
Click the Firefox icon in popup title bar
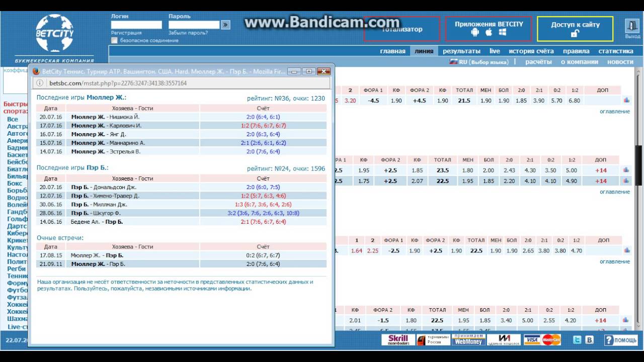point(36,71)
